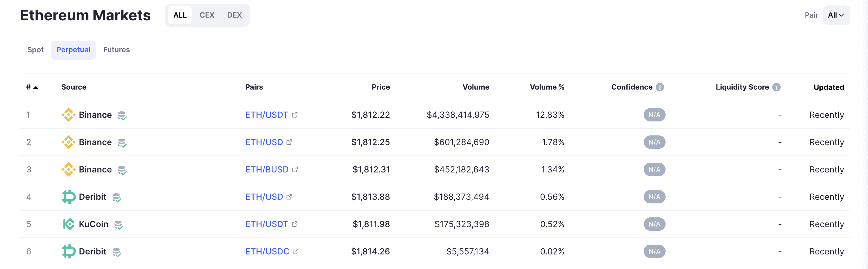
Task: Select the ALL exchange filter
Action: [180, 15]
